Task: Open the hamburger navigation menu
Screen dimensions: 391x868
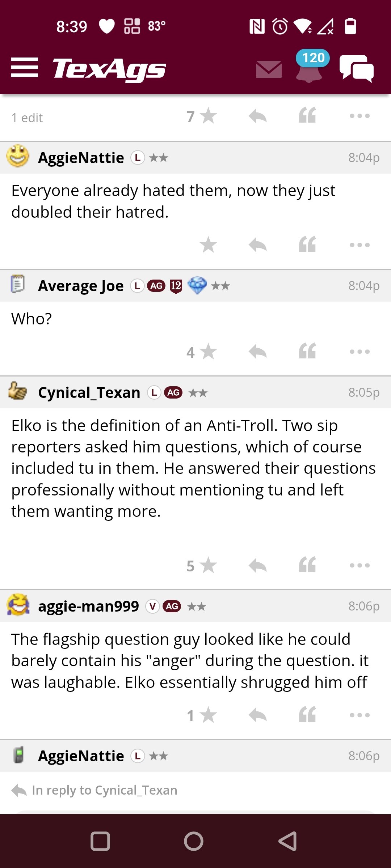Action: tap(24, 68)
